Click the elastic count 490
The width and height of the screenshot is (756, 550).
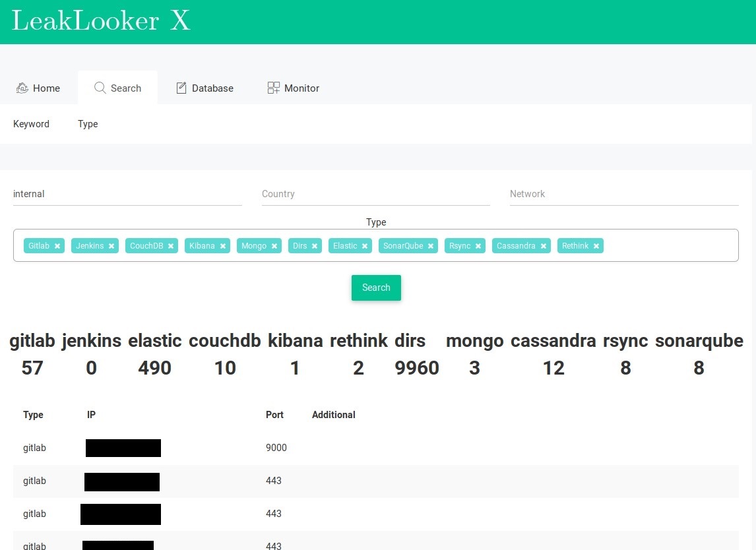(155, 368)
